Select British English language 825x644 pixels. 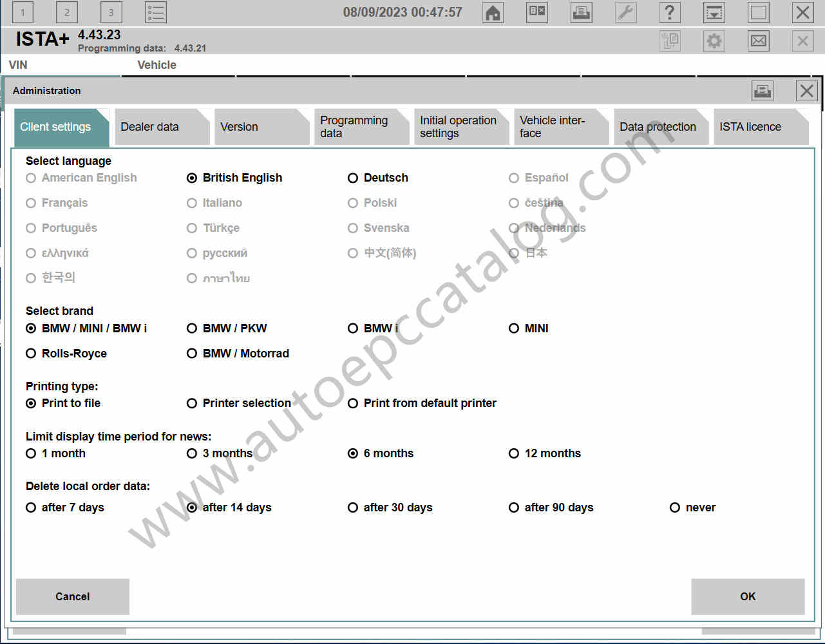click(x=234, y=178)
